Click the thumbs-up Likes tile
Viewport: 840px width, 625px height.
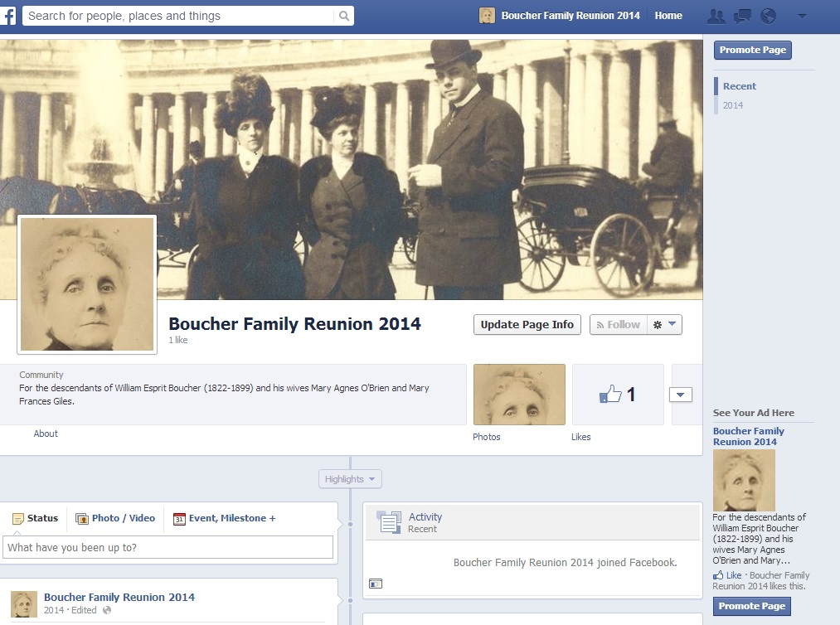[x=618, y=395]
